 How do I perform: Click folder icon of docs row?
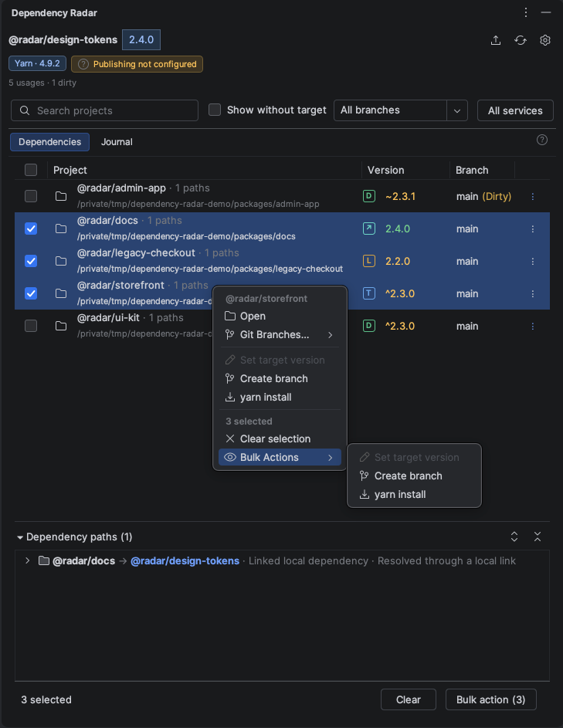point(61,229)
